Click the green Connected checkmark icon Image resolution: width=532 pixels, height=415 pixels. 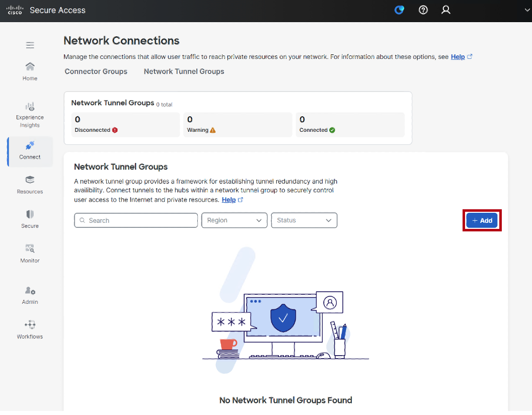pyautogui.click(x=332, y=130)
